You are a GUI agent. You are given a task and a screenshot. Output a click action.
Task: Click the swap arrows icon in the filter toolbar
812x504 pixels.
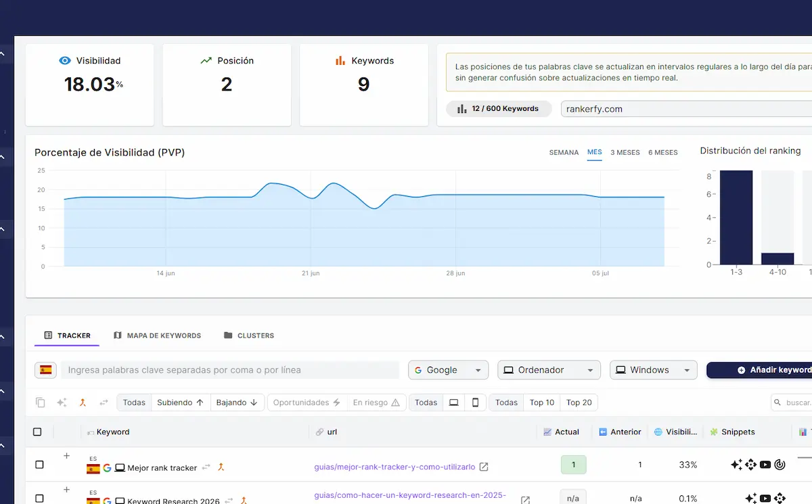click(x=104, y=403)
